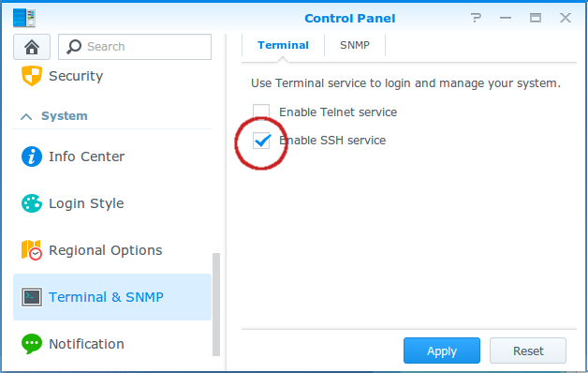Click the magnifier icon in search box
The width and height of the screenshot is (588, 373).
(74, 47)
